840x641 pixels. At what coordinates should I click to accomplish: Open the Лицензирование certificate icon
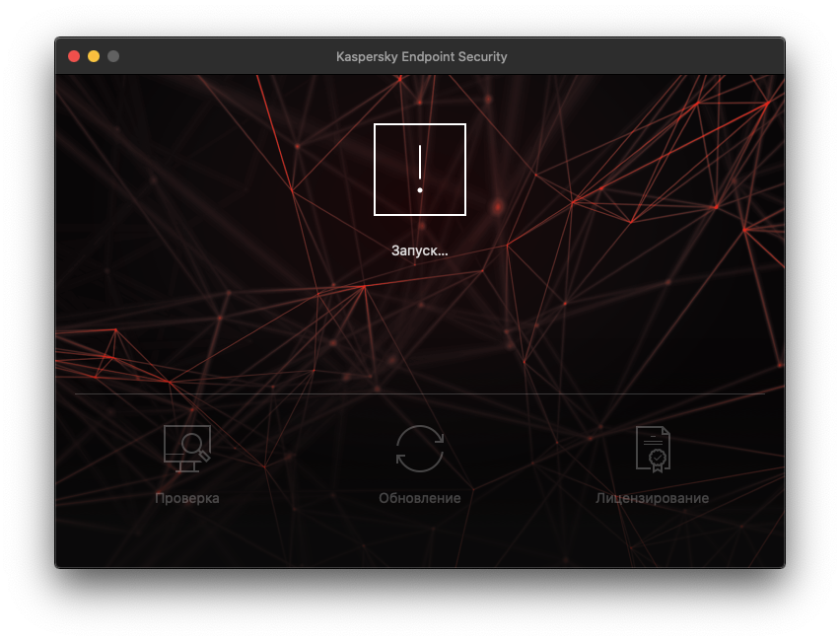point(653,449)
